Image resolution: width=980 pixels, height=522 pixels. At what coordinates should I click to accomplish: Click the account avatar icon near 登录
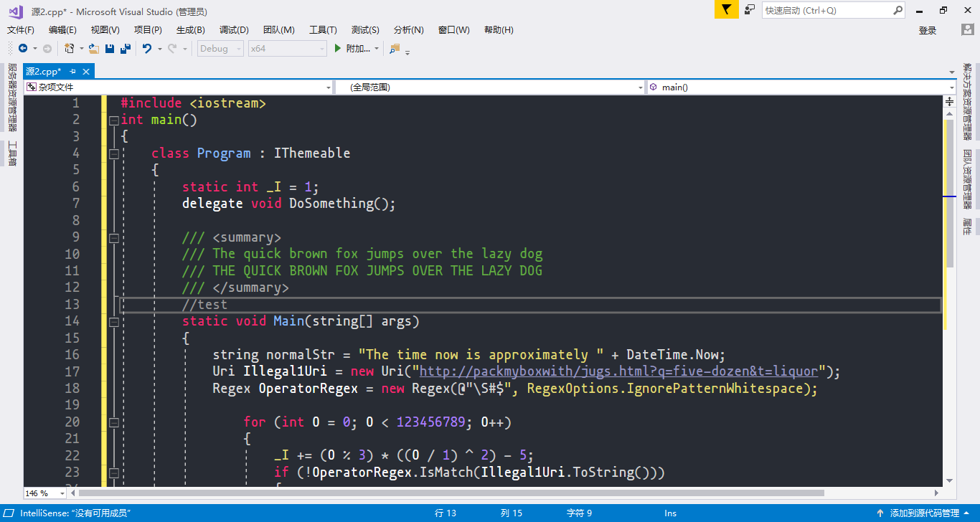967,30
